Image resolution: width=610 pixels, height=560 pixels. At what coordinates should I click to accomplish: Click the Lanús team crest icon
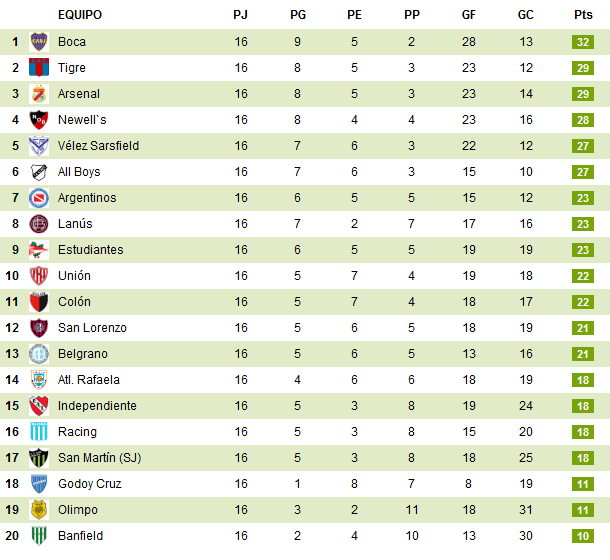[39, 224]
